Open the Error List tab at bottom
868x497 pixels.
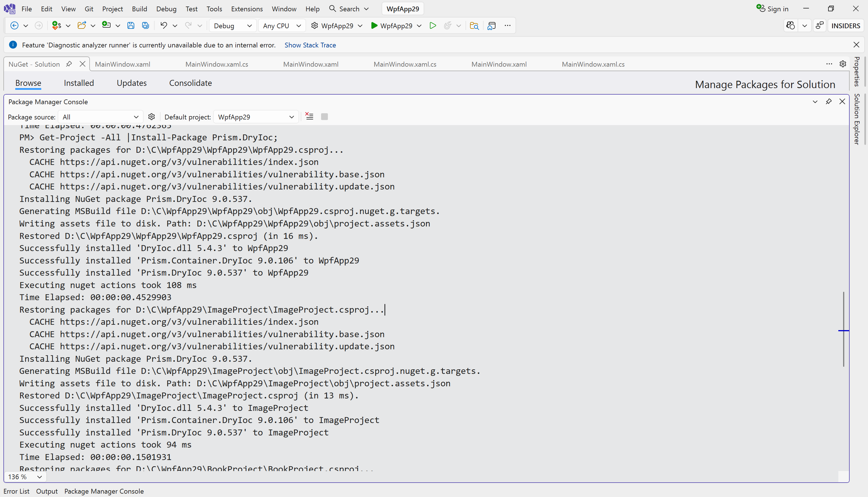click(x=16, y=491)
